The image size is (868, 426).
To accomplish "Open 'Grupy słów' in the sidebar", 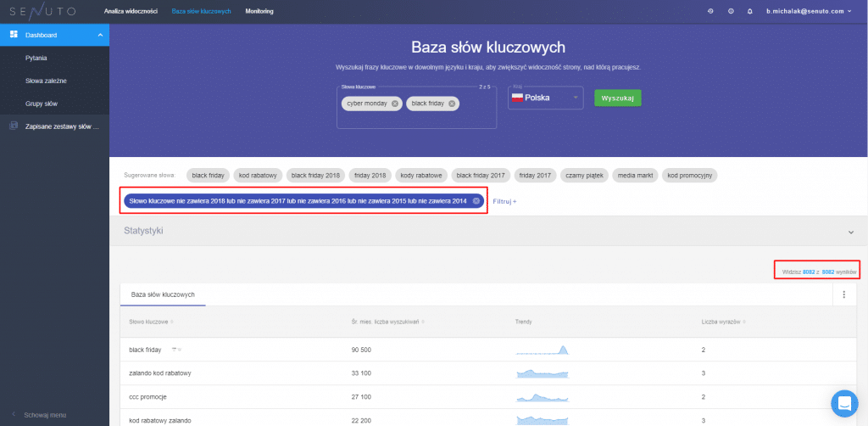I will click(42, 103).
